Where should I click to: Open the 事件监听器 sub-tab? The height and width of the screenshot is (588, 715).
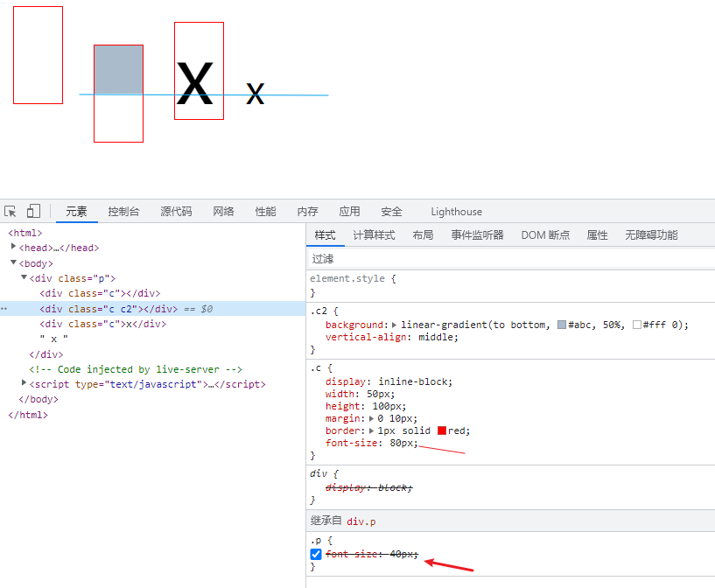pyautogui.click(x=477, y=235)
